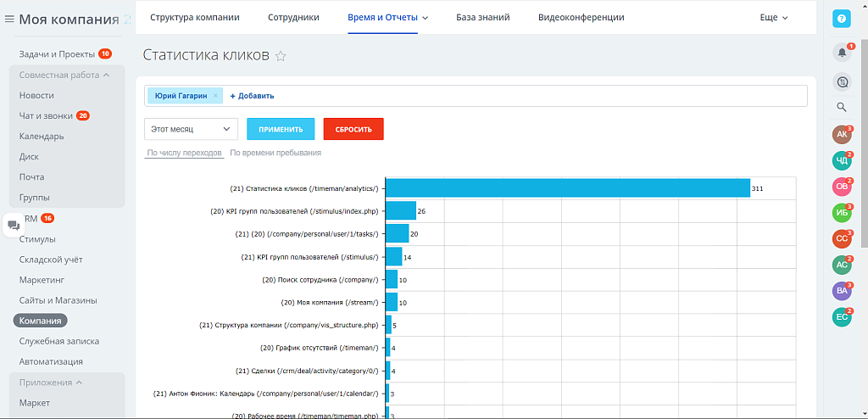Click + Добавить to add a user
The image size is (868, 419).
[x=252, y=96]
